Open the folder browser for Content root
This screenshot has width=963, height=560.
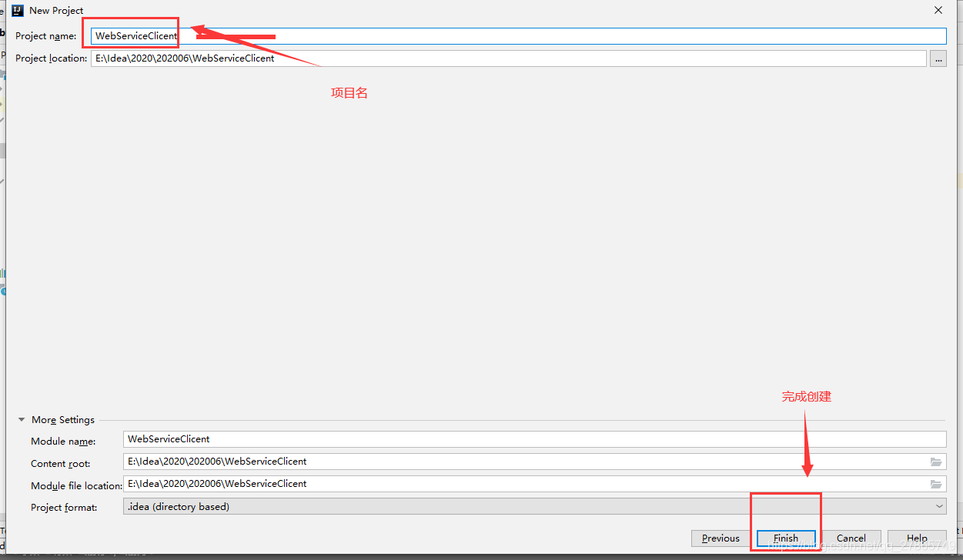[x=936, y=462]
